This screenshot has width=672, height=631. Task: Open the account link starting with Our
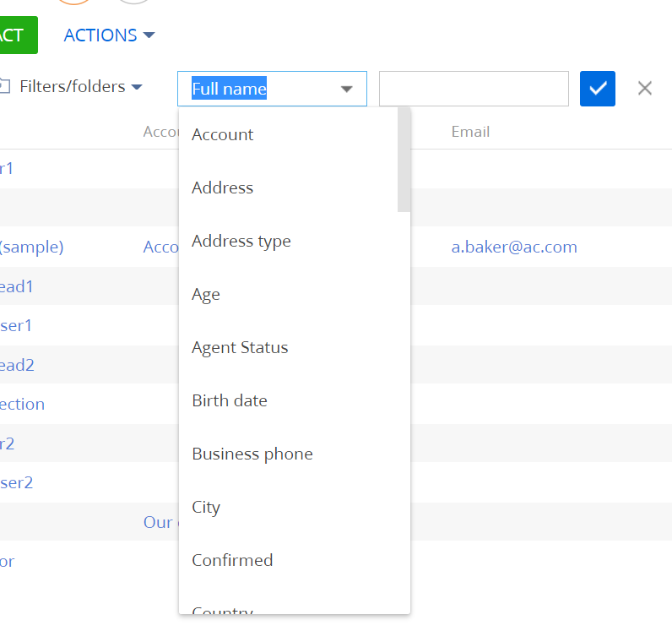[x=161, y=522]
